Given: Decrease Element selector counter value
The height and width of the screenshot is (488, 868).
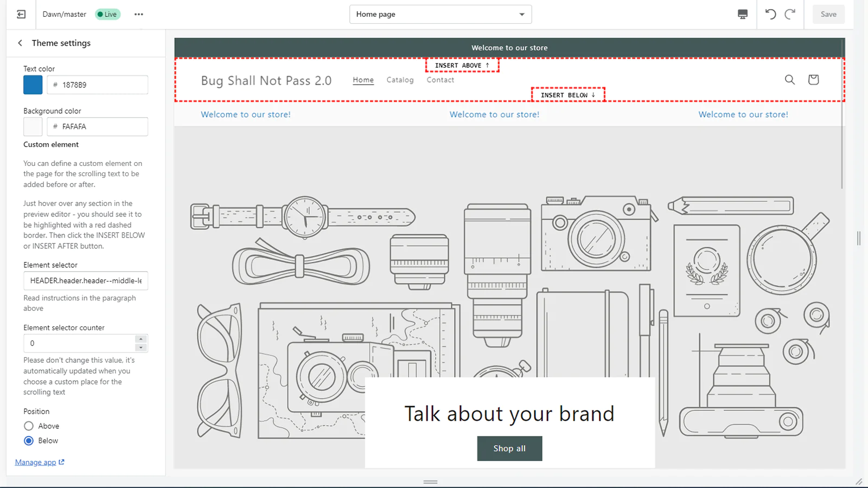Looking at the screenshot, I should point(141,348).
